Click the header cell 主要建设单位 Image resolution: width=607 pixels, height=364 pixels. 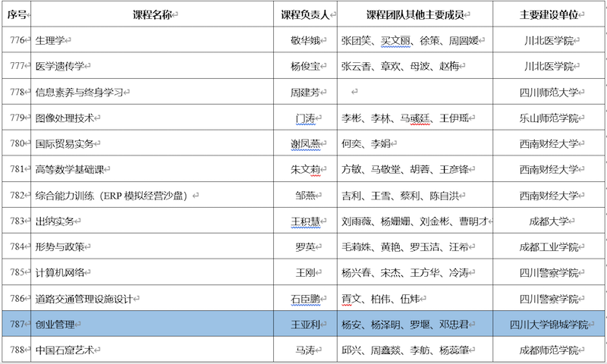(x=549, y=14)
